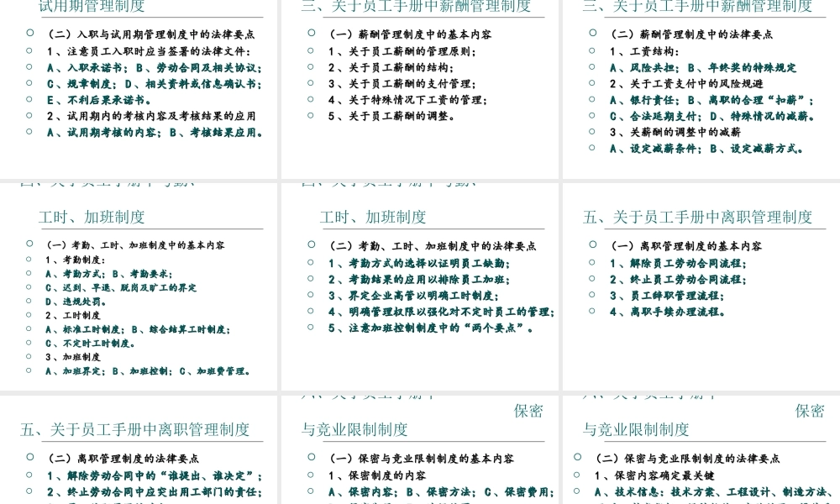
Task: Select slide showing 薪酬管理制度中的基本内容
Action: [x=420, y=89]
